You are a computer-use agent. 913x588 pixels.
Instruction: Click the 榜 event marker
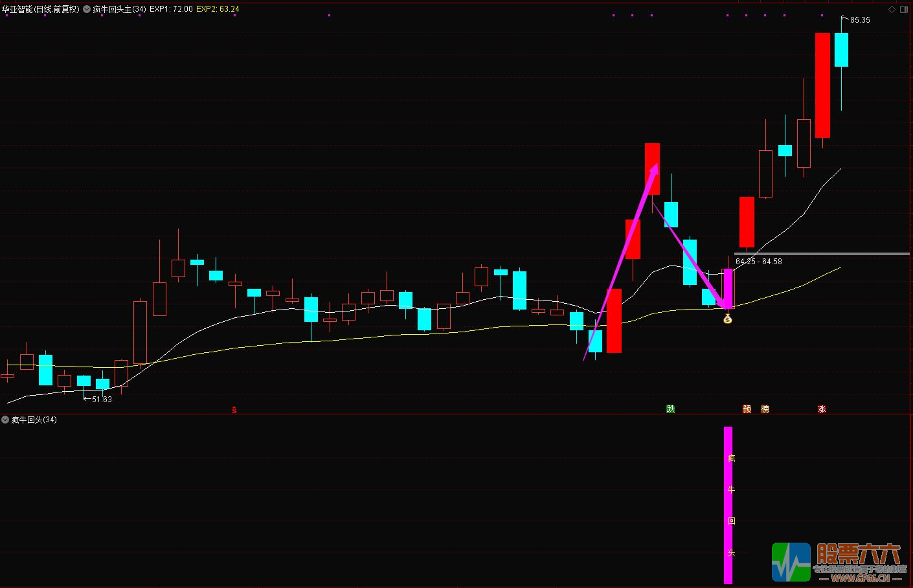(x=765, y=409)
